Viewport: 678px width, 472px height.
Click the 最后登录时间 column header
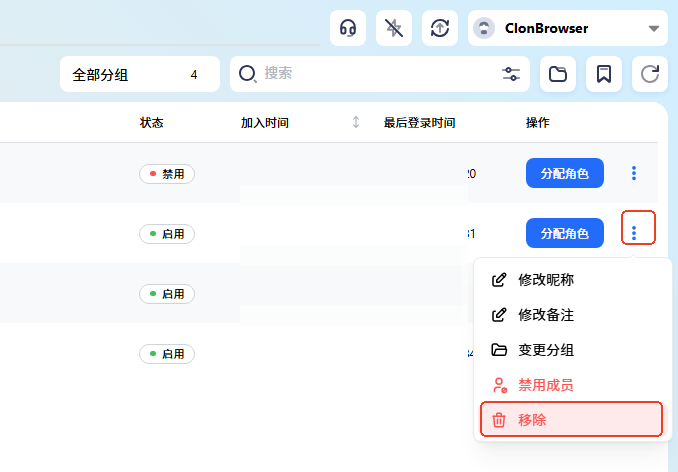click(419, 123)
